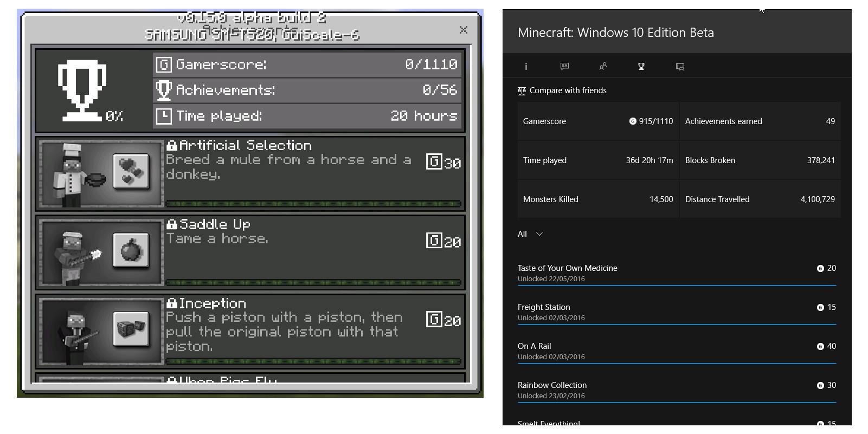This screenshot has width=868, height=434.
Task: Click the G score icon on Inception row
Action: tap(434, 319)
